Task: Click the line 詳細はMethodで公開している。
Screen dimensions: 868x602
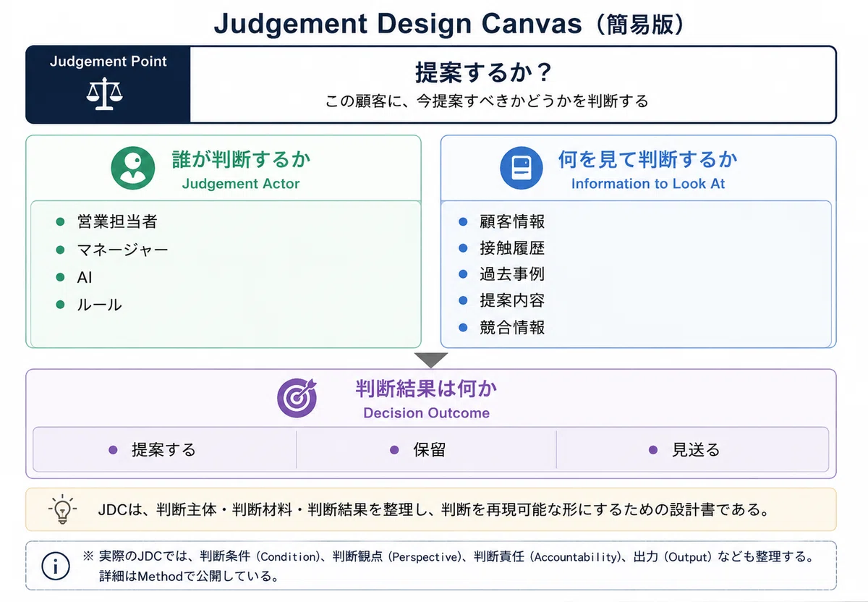Action: (189, 577)
